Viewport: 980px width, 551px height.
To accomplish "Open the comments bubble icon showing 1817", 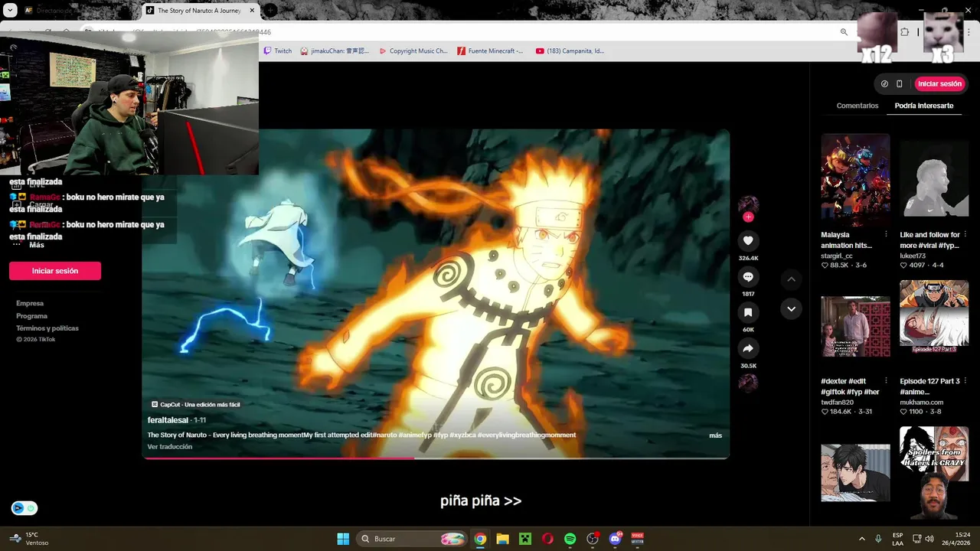I will 748,277.
